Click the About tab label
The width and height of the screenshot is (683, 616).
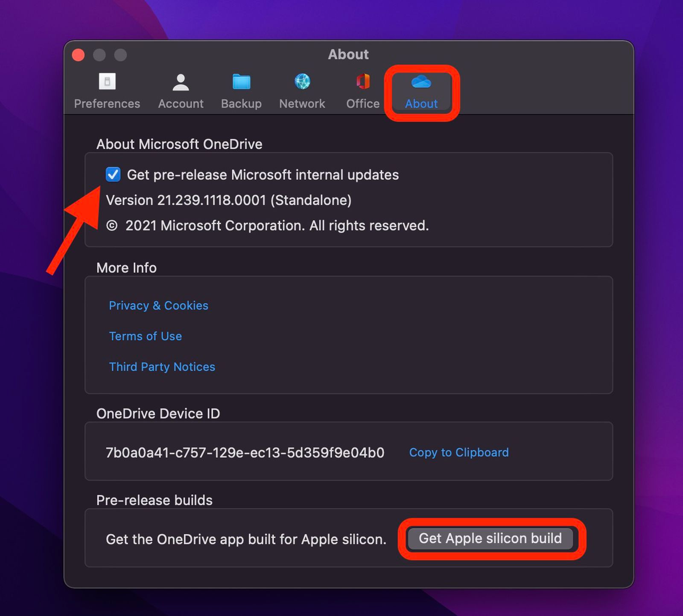[421, 104]
